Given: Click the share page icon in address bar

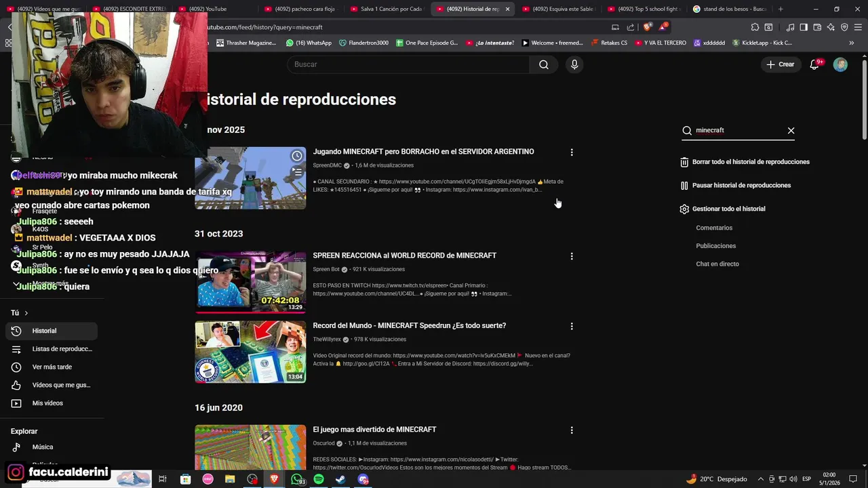Looking at the screenshot, I should [x=631, y=27].
